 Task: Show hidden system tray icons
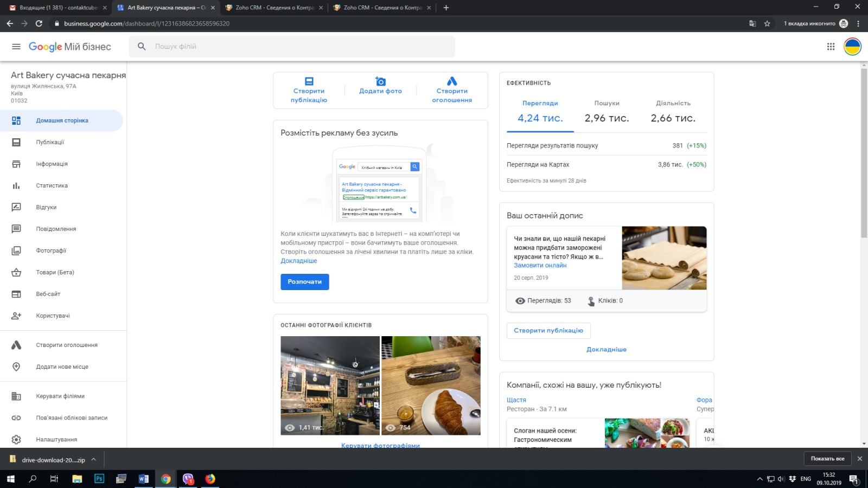click(759, 479)
